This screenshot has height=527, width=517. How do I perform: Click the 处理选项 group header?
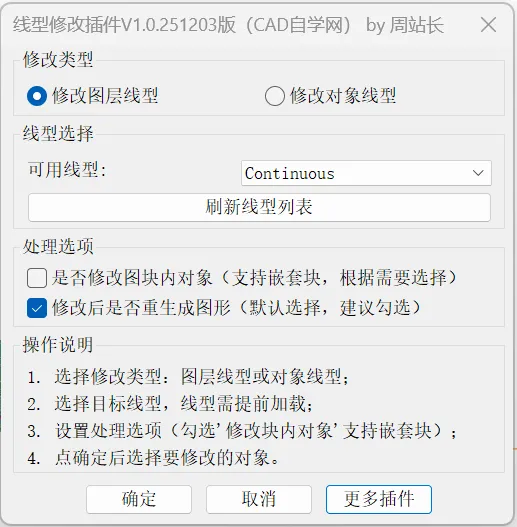[58, 246]
